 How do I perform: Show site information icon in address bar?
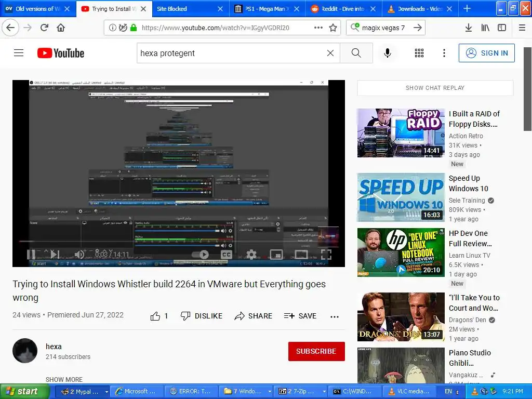point(112,28)
